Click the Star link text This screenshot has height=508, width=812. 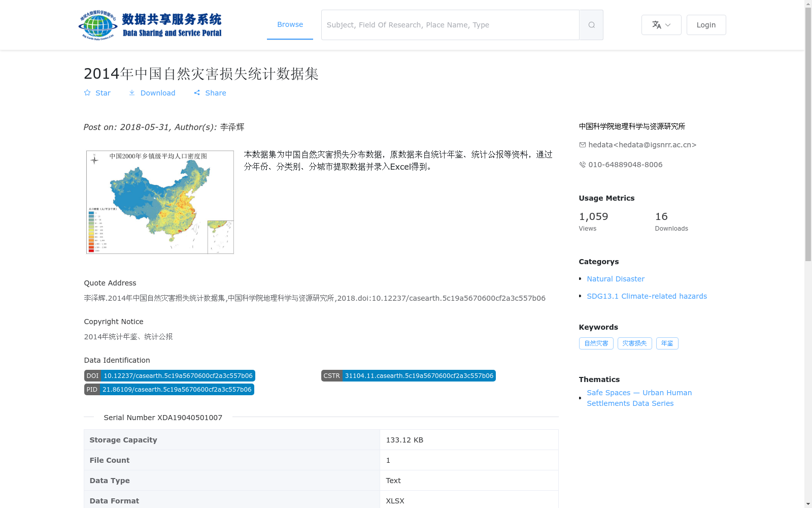(x=103, y=93)
